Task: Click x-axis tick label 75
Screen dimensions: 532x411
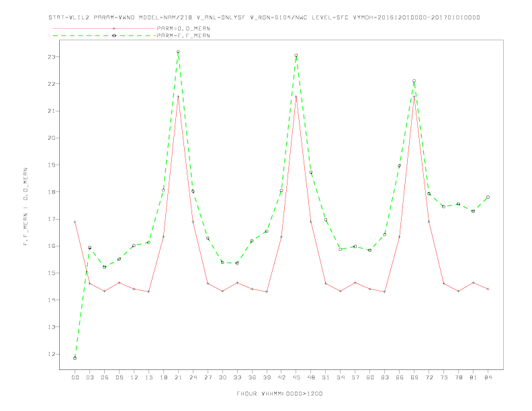Action: (444, 377)
